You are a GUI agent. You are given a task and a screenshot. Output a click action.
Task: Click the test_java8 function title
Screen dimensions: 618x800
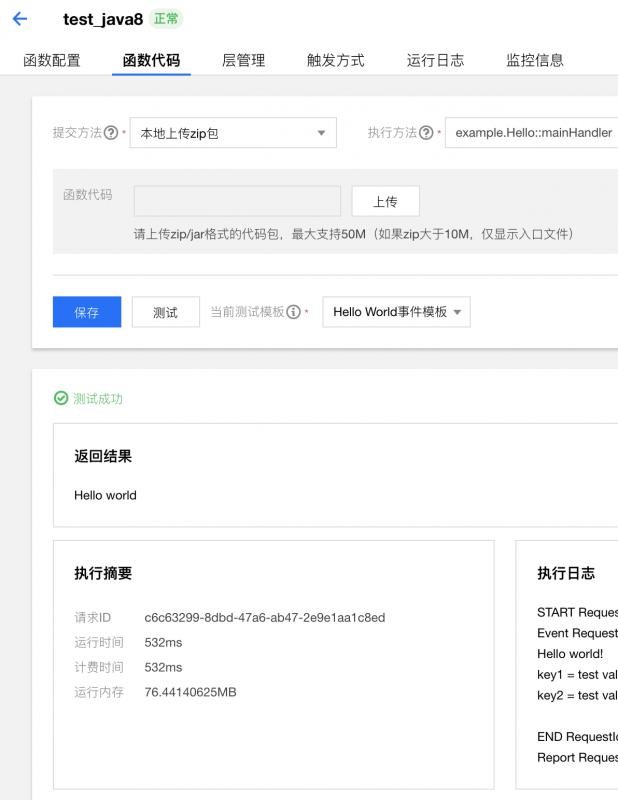103,19
